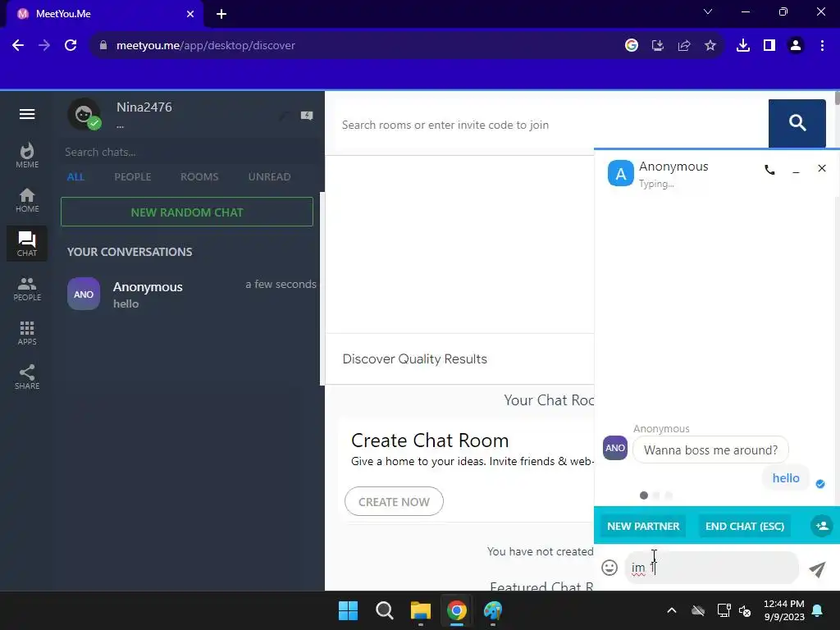This screenshot has width=840, height=630.
Task: Reload the page in Chrome
Action: [71, 45]
